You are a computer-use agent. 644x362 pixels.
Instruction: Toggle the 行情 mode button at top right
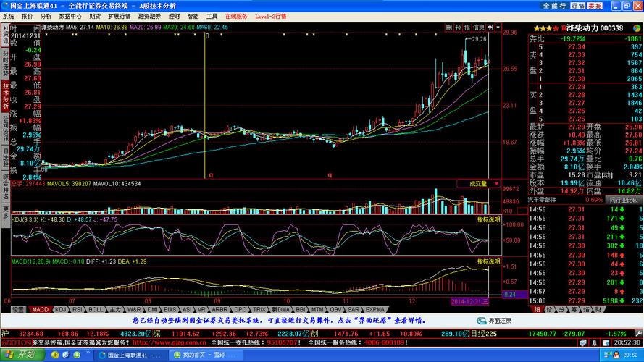tap(577, 5)
